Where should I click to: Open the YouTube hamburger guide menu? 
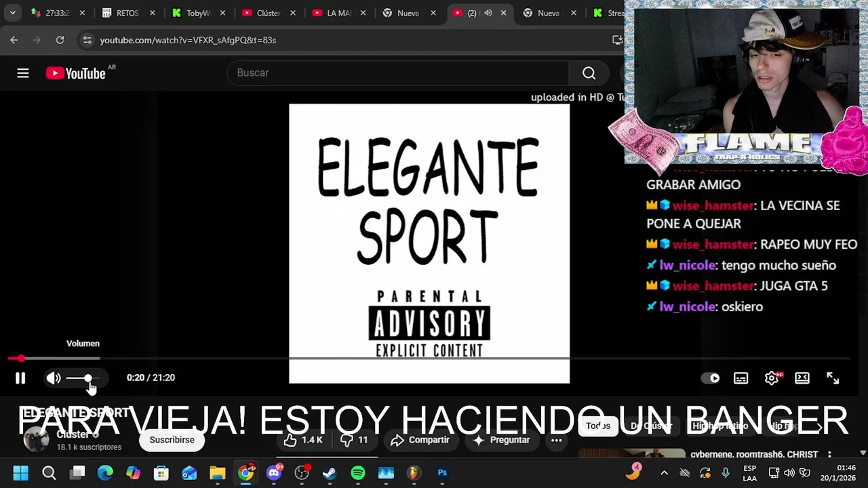(x=23, y=73)
